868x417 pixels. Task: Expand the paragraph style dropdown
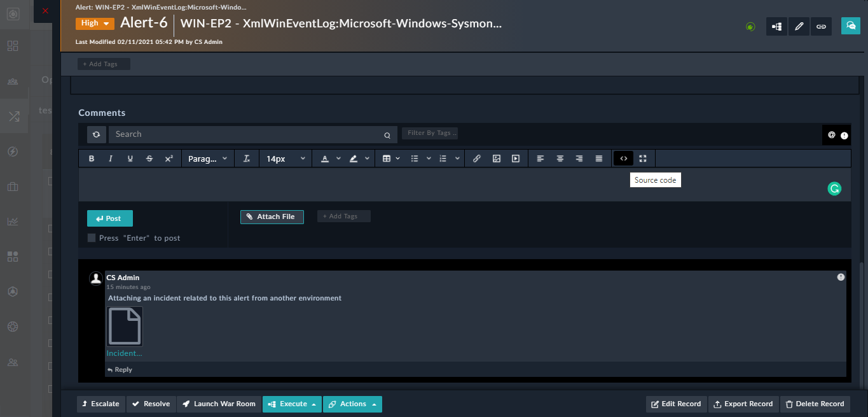coord(208,158)
